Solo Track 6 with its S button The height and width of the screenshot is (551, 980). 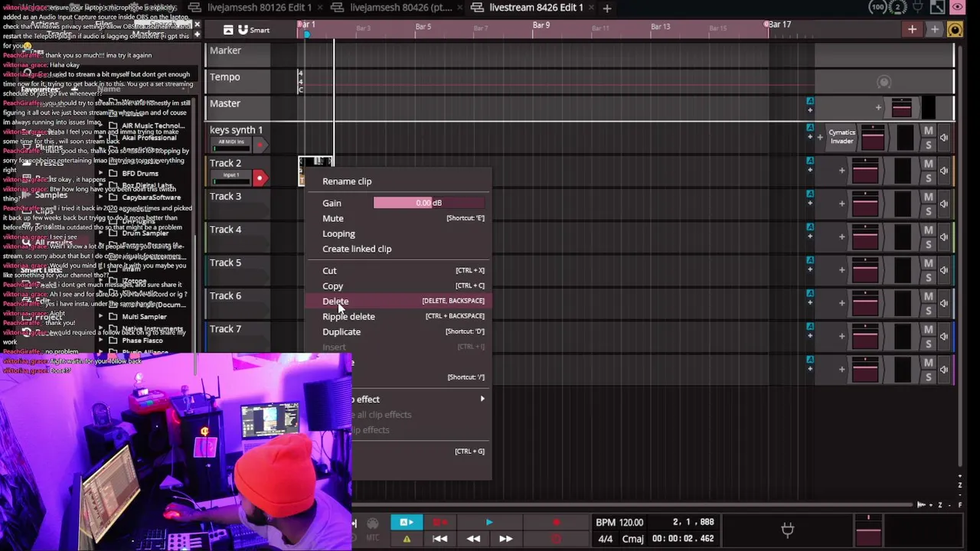tap(929, 311)
